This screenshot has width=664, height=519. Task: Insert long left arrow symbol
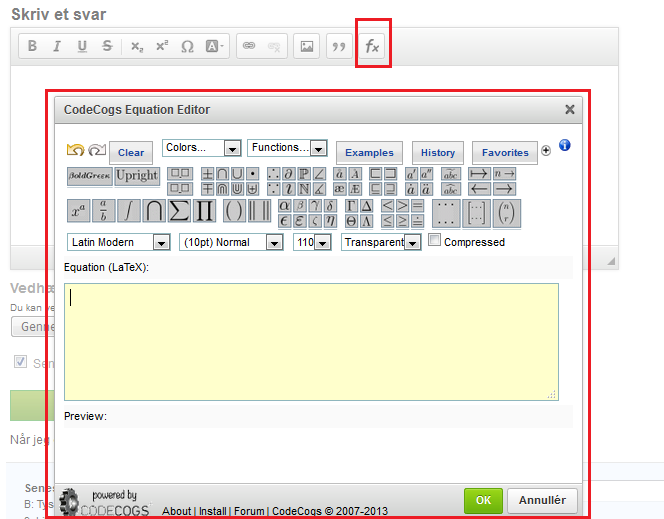pyautogui.click(x=479, y=189)
